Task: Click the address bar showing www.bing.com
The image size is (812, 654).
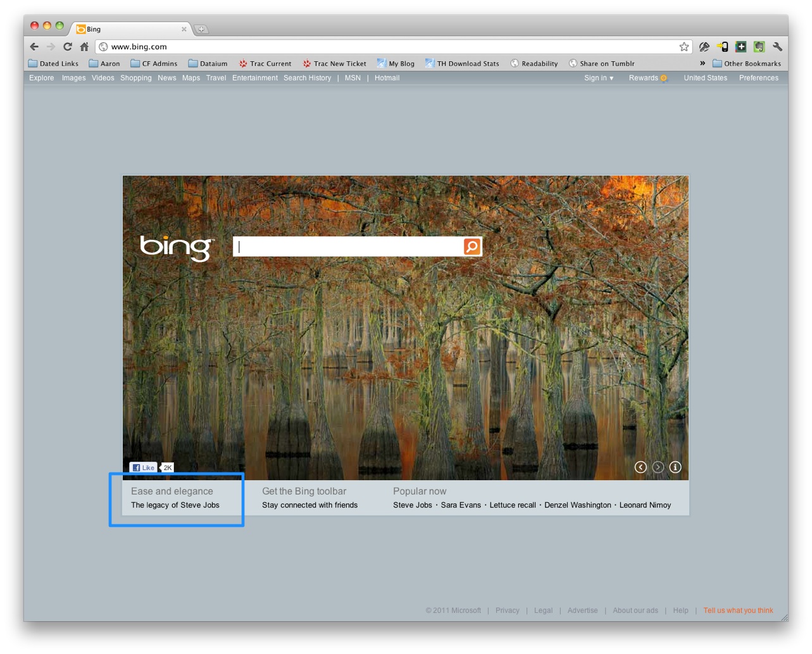Action: click(x=393, y=47)
